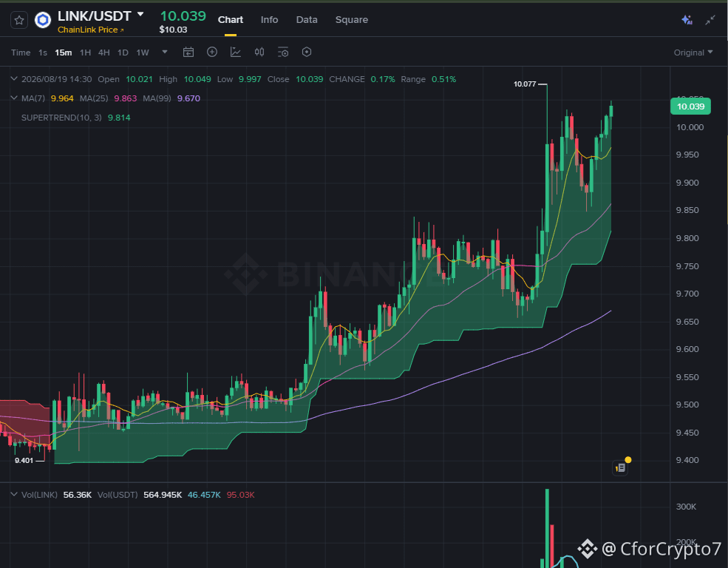The width and height of the screenshot is (728, 568).
Task: Expand more time intervals dropdown arrow
Action: (164, 52)
